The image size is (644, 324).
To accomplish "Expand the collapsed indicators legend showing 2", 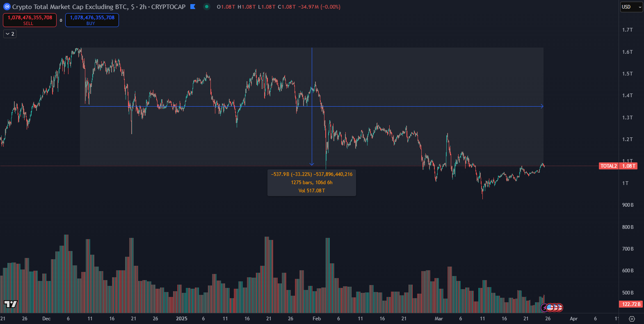I will [10, 34].
